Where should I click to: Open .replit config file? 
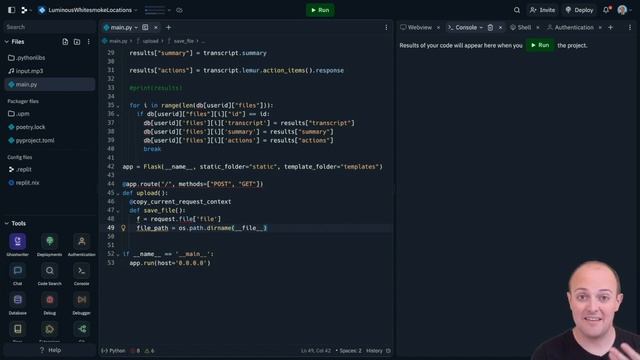pyautogui.click(x=50, y=169)
